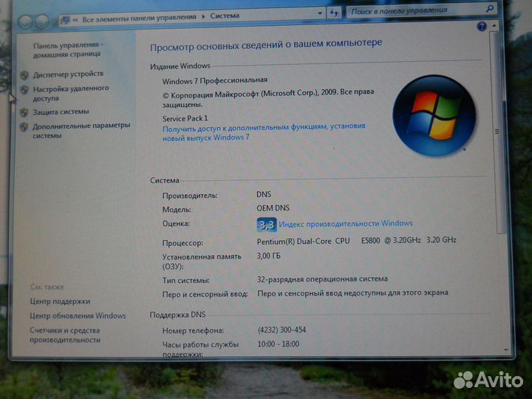Click shield icon beside Настройка удаленного доступа
532x399 pixels.
24,89
